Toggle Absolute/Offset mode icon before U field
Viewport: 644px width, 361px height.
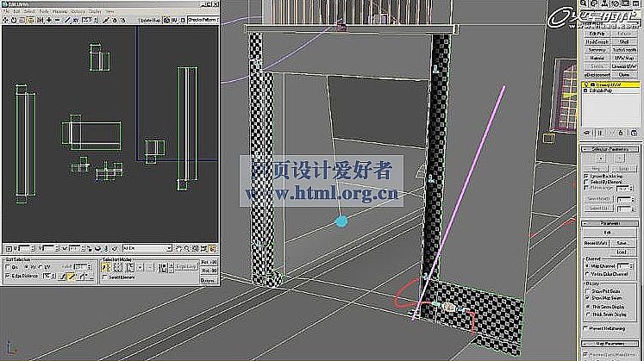(9, 249)
